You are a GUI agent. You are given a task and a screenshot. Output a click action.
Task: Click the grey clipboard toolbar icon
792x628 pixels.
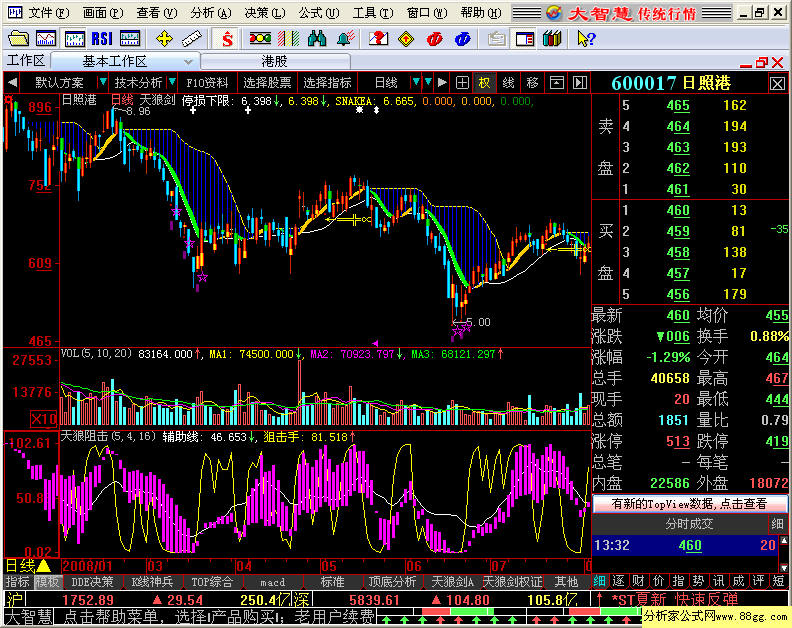497,38
